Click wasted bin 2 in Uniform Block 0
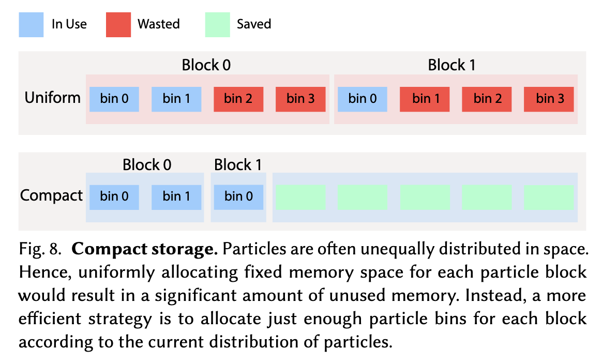The image size is (602, 364). (x=238, y=99)
